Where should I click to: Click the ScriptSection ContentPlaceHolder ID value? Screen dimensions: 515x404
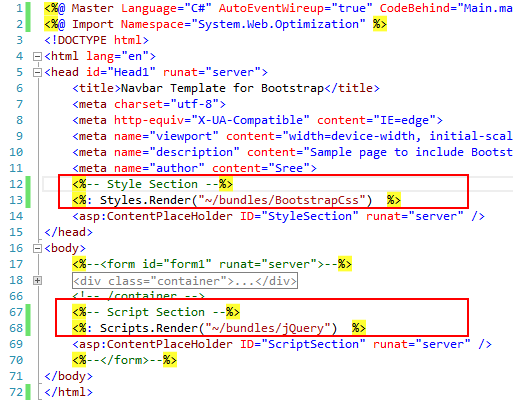pos(313,344)
